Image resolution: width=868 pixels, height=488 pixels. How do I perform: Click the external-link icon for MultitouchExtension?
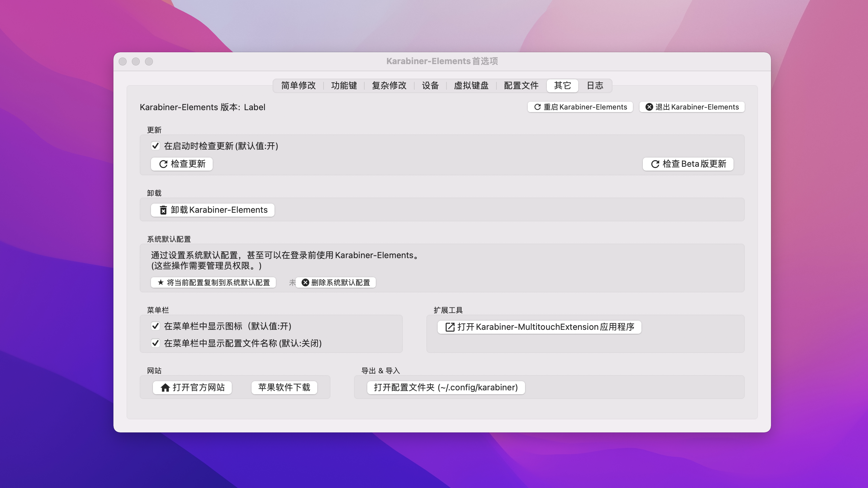(450, 327)
